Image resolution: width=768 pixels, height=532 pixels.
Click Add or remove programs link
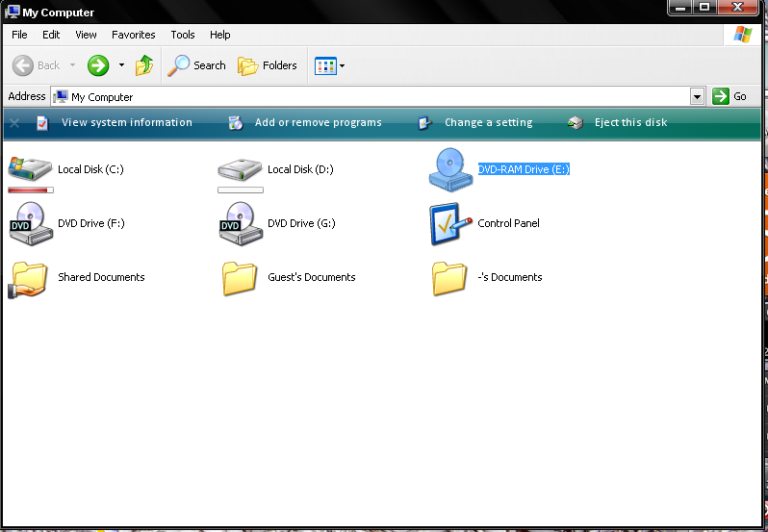[318, 122]
